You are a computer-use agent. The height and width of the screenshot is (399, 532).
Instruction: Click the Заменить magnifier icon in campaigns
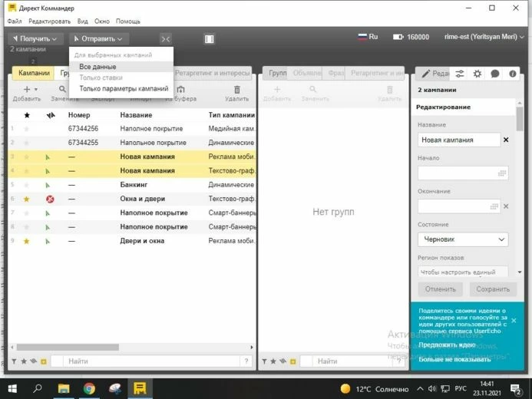click(62, 89)
